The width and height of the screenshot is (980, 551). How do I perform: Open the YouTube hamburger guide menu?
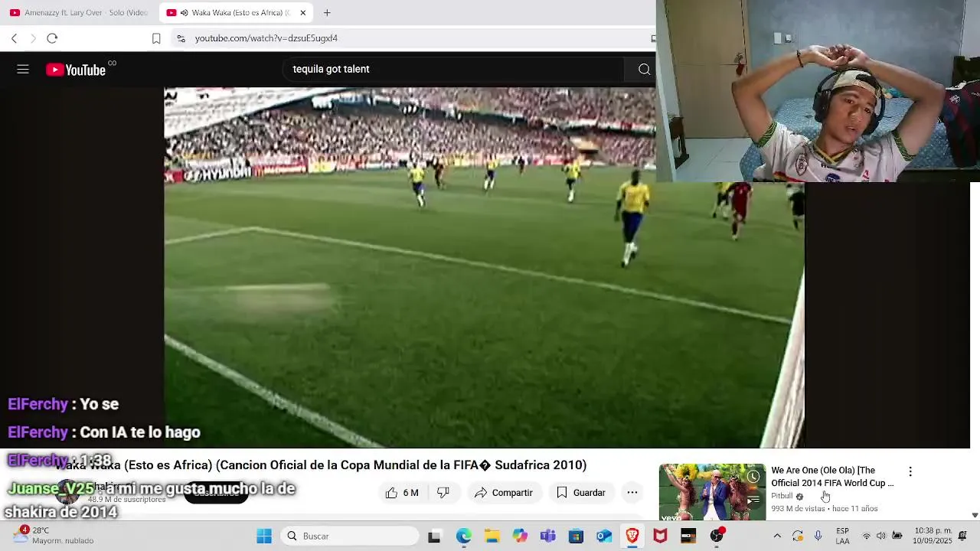point(23,70)
